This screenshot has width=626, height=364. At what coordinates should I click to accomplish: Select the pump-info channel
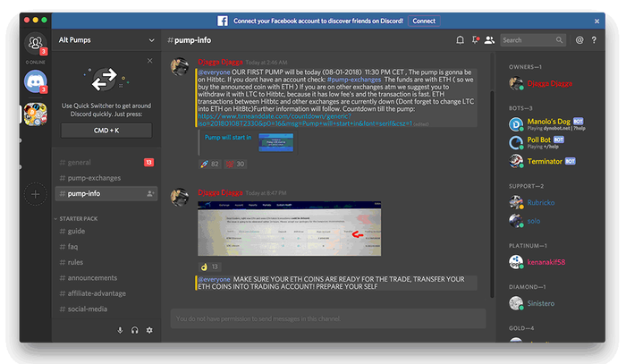106,193
